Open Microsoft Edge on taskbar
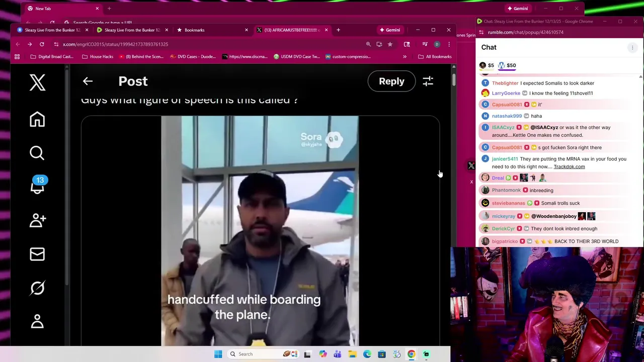This screenshot has height=362, width=644. 367,354
